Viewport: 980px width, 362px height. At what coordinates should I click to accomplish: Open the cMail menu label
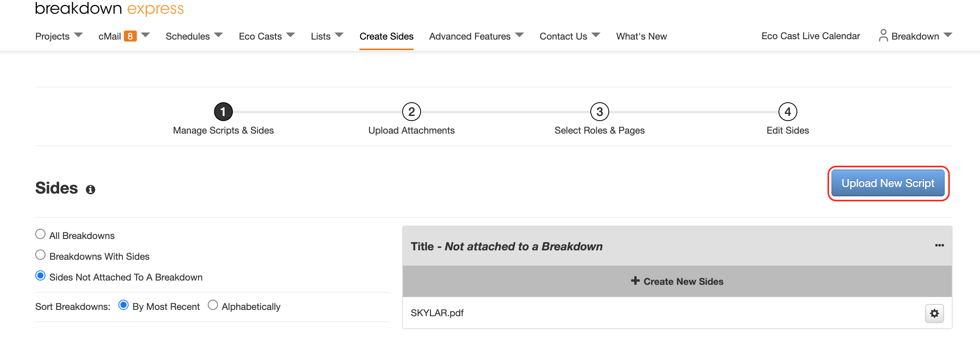(x=110, y=36)
